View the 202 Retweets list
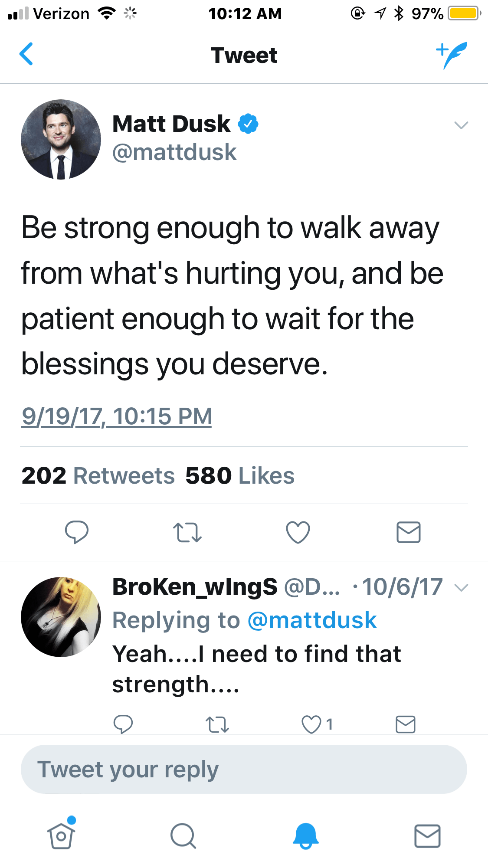The height and width of the screenshot is (868, 488). click(x=98, y=475)
